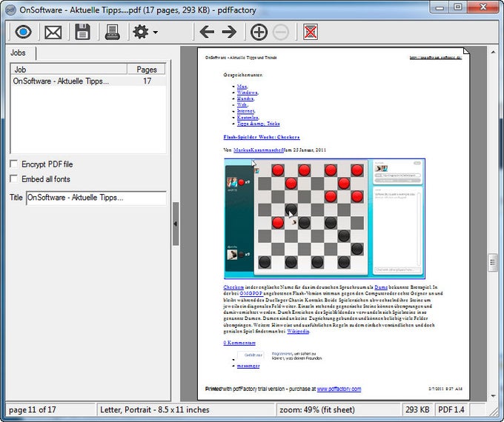This screenshot has width=504, height=422.
Task: Click the Print icon in toolbar
Action: click(x=113, y=32)
